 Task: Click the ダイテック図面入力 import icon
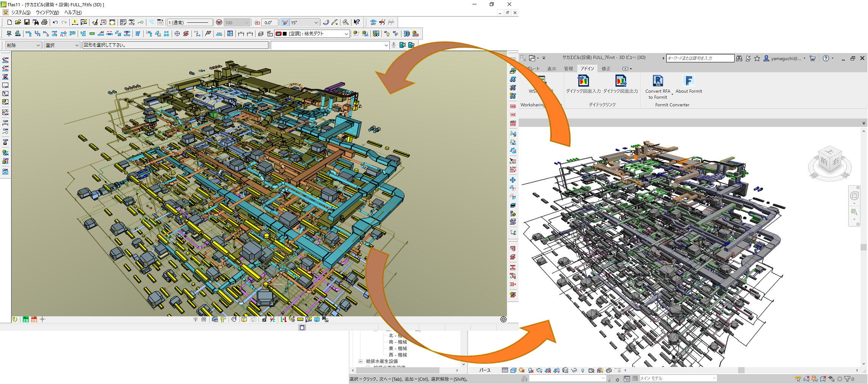583,81
